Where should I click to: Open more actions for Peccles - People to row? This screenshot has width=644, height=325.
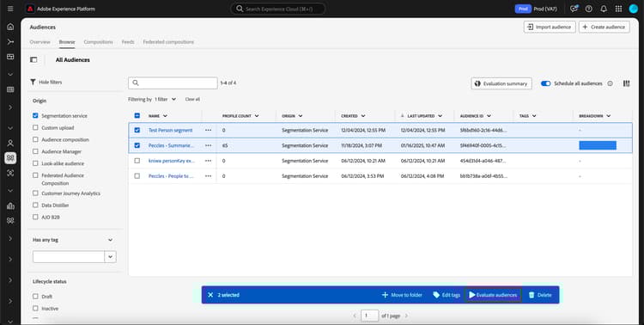point(209,176)
